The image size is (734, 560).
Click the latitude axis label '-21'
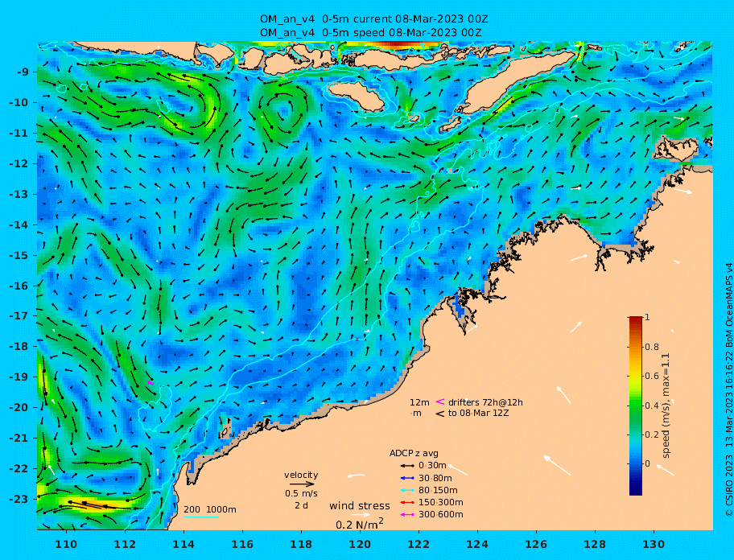click(19, 439)
